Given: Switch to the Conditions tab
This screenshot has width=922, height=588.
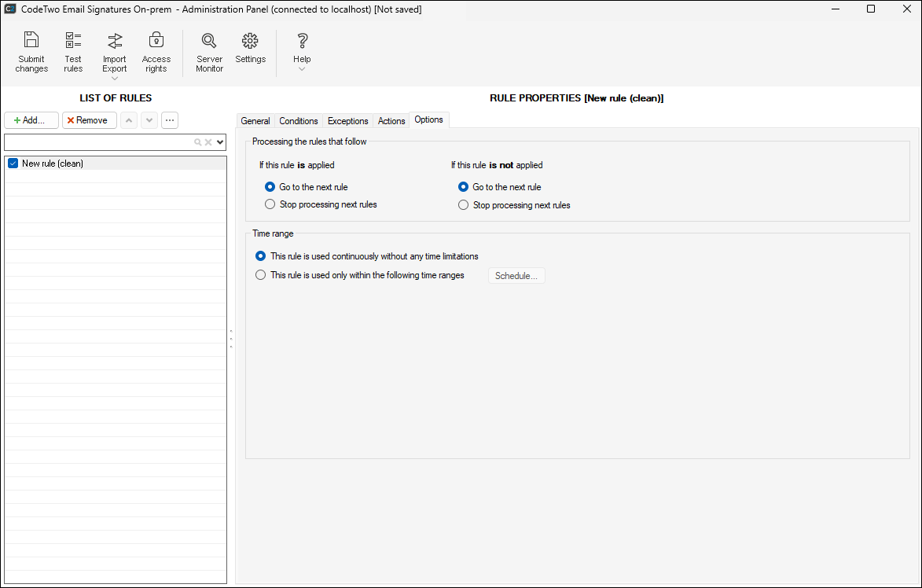Looking at the screenshot, I should point(299,121).
